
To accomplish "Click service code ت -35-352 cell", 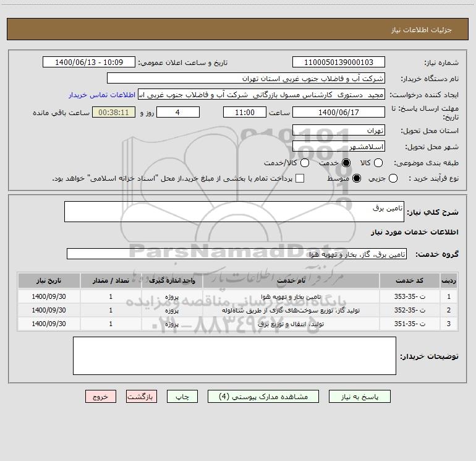I will pyautogui.click(x=409, y=310).
